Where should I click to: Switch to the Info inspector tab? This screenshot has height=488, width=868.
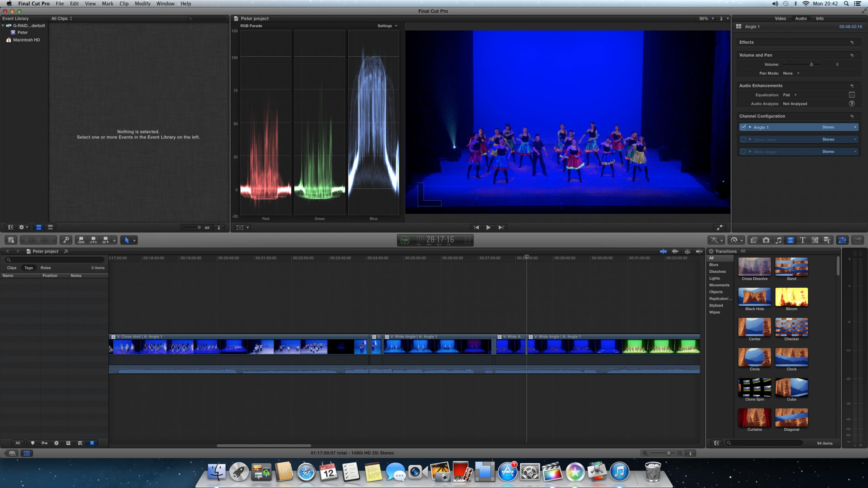point(820,18)
